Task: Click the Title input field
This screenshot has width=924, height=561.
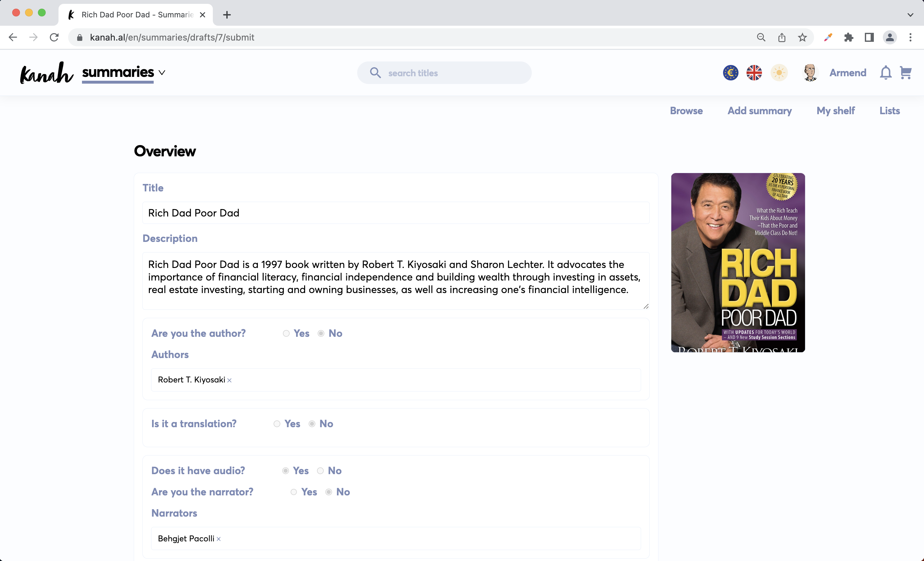Action: [x=396, y=213]
